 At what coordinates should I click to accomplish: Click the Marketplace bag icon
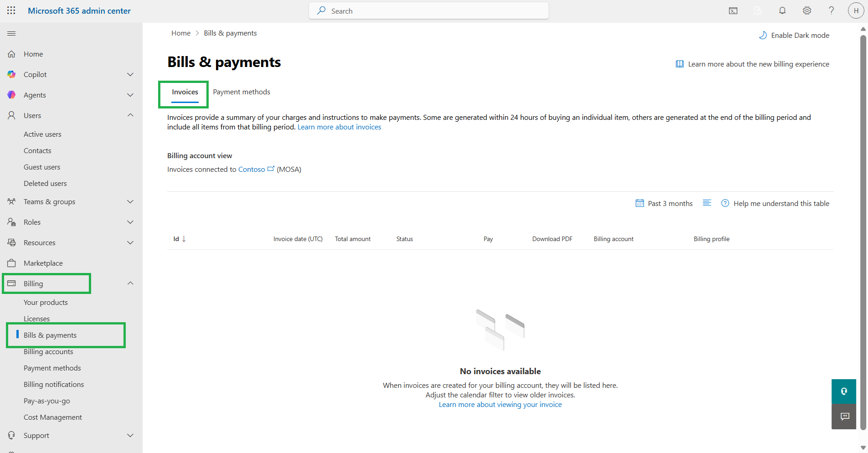coord(12,263)
